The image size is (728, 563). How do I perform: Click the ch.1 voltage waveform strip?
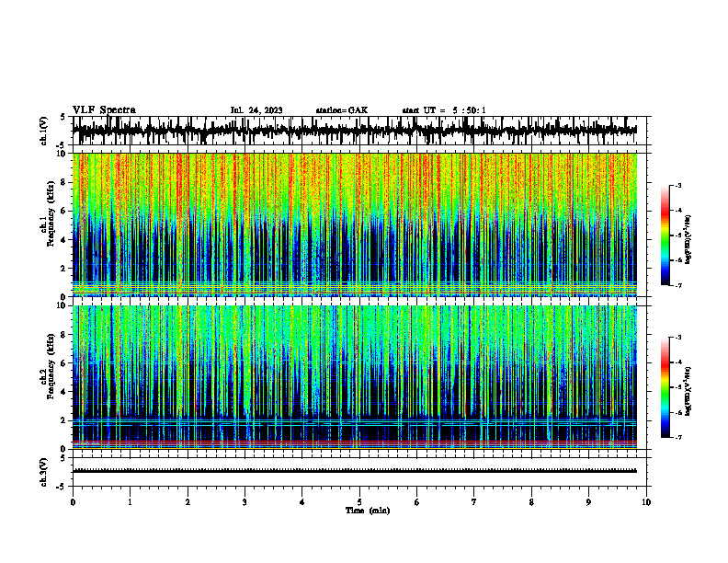tap(359, 131)
